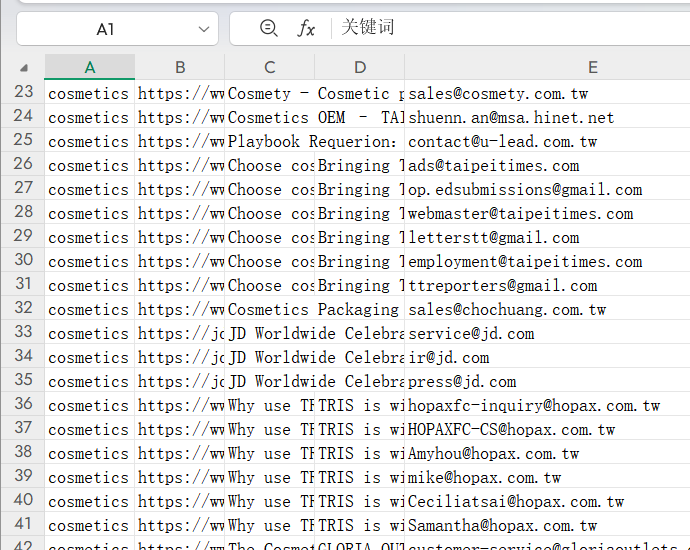The height and width of the screenshot is (550, 690).
Task: Select row 39 header
Action: [x=23, y=476]
